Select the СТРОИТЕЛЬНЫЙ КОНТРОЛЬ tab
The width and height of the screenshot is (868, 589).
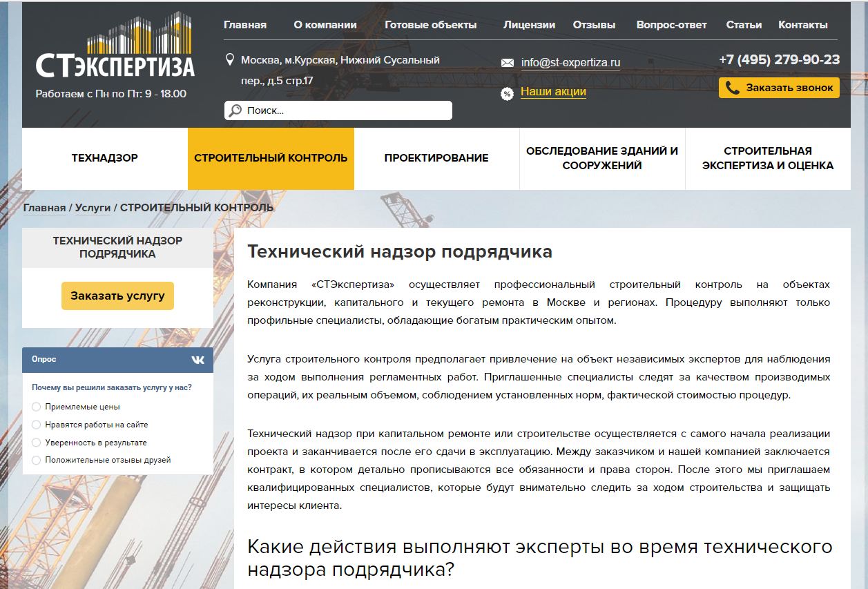pos(271,158)
